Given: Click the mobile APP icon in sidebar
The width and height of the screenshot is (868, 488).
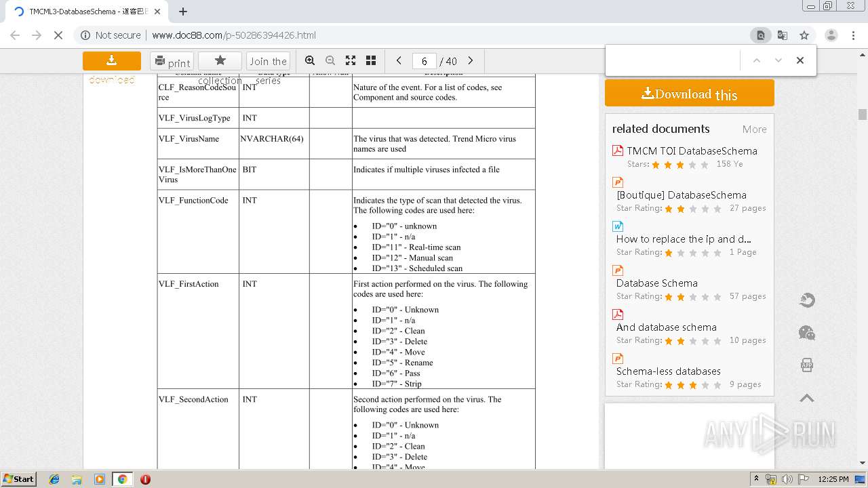Looking at the screenshot, I should [807, 365].
